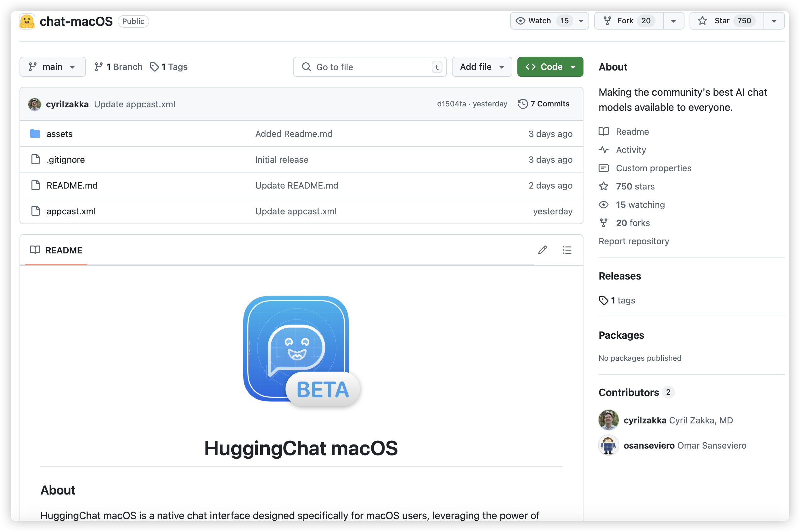The width and height of the screenshot is (800, 532).
Task: Open commit d1504fa
Action: click(451, 104)
